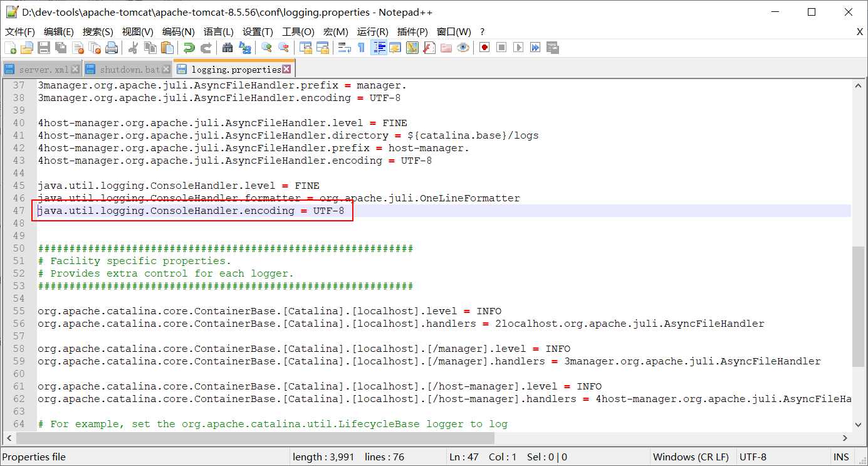Image resolution: width=868 pixels, height=466 pixels.
Task: Click the Save toolbar icon
Action: [x=44, y=48]
